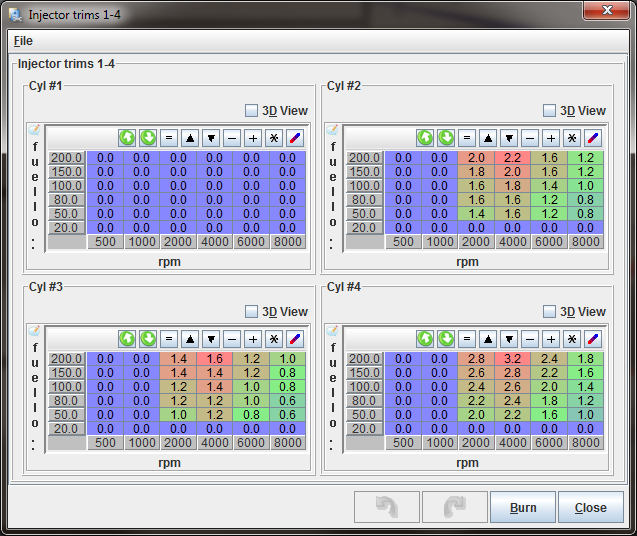
Task: Click the minus icon in Cyl #3 toolbar
Action: point(232,339)
